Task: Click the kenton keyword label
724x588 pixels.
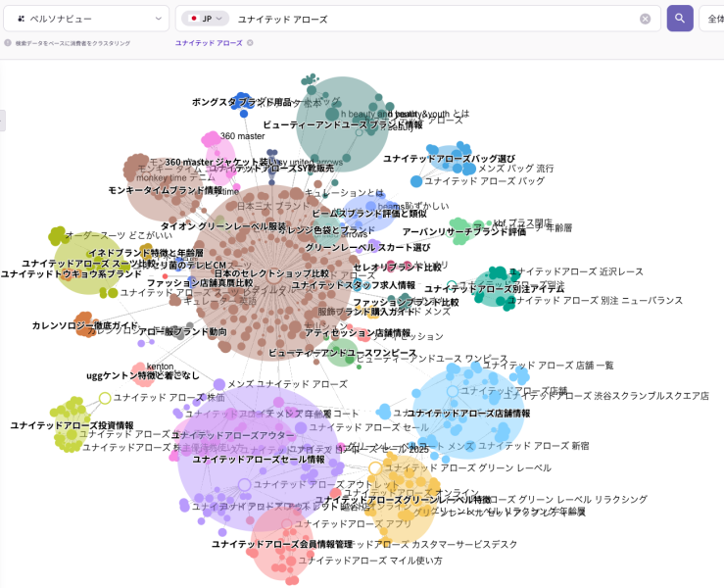Action: (x=161, y=367)
